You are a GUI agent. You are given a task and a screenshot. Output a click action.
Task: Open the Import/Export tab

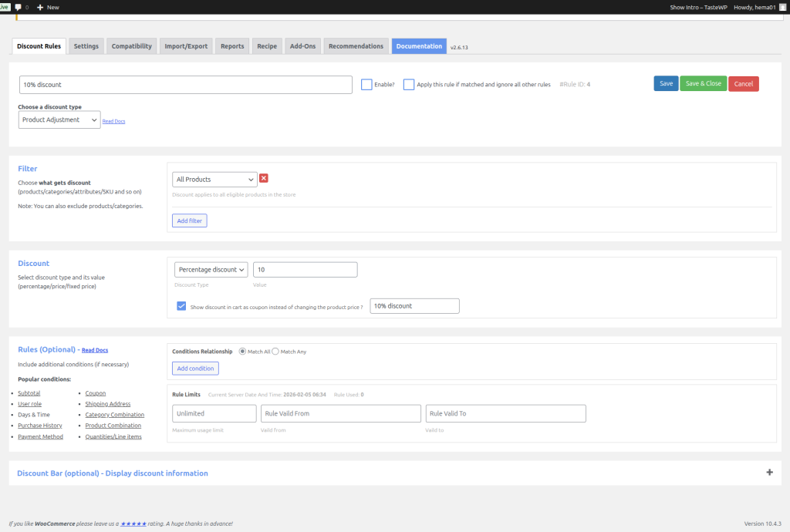(x=186, y=46)
